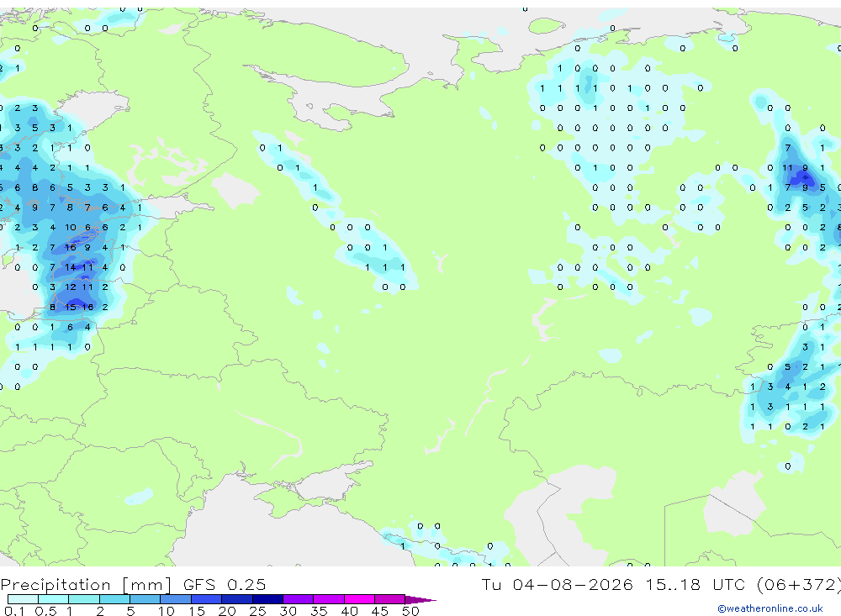This screenshot has height=616, width=841.
Task: Click the '35' legend scale label
Action: [319, 611]
